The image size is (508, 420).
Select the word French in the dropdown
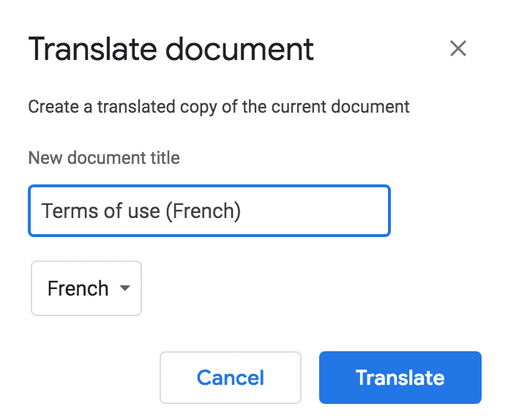click(78, 288)
